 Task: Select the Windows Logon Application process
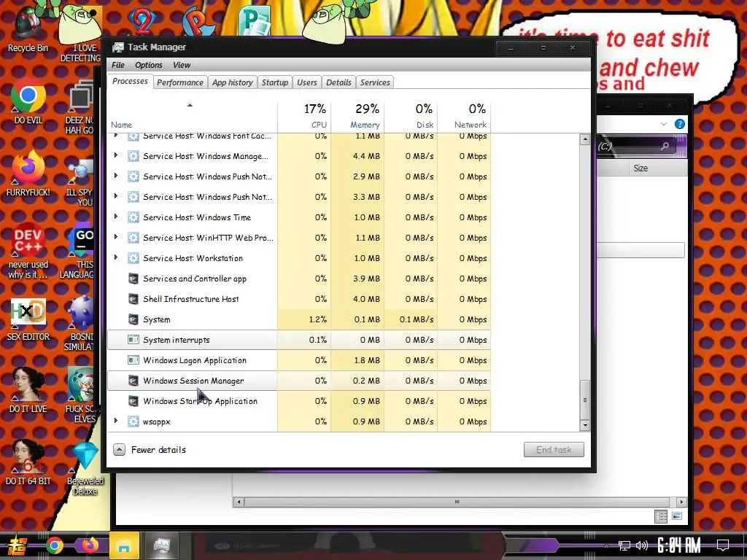click(299, 360)
